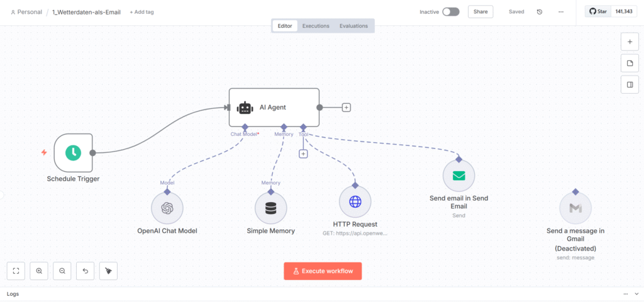Click the Share button
The image size is (644, 304).
tap(480, 11)
